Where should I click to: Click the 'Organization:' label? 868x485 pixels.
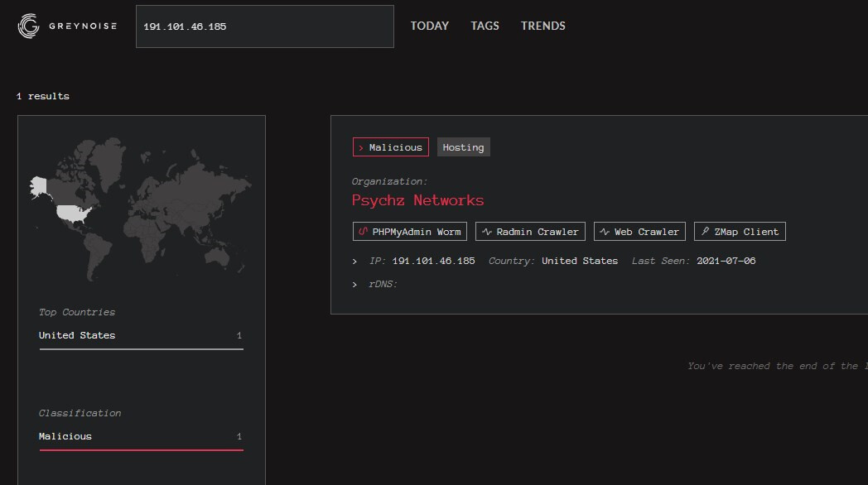pos(390,181)
